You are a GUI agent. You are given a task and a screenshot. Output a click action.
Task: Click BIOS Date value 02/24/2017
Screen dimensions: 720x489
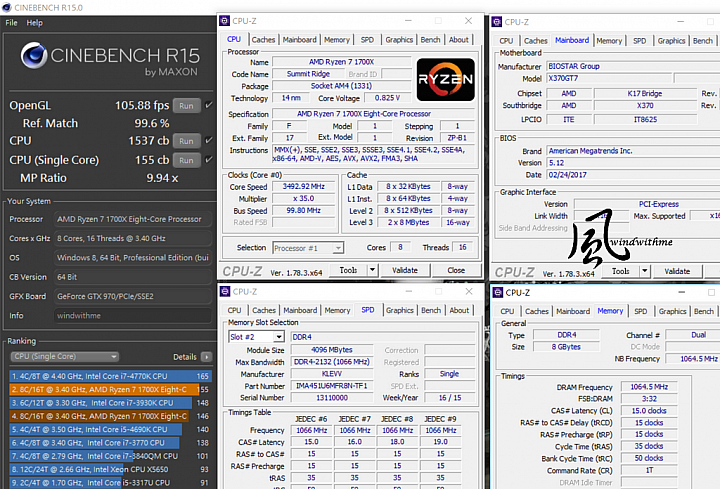pos(634,175)
